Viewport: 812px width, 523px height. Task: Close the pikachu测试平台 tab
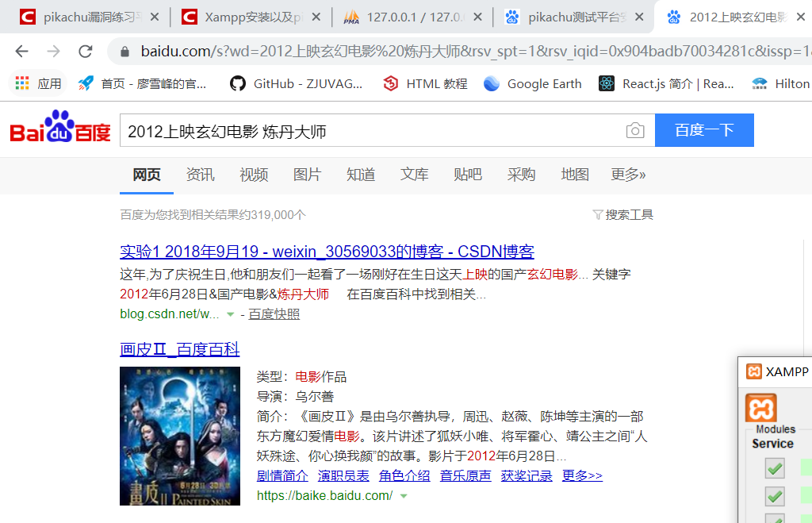coord(639,17)
